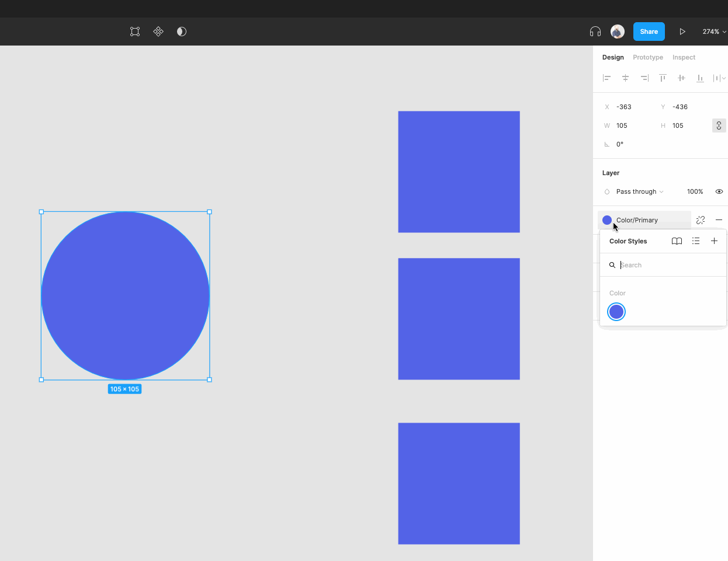Toggle list view in Color Styles
The height and width of the screenshot is (561, 728).
pos(696,241)
